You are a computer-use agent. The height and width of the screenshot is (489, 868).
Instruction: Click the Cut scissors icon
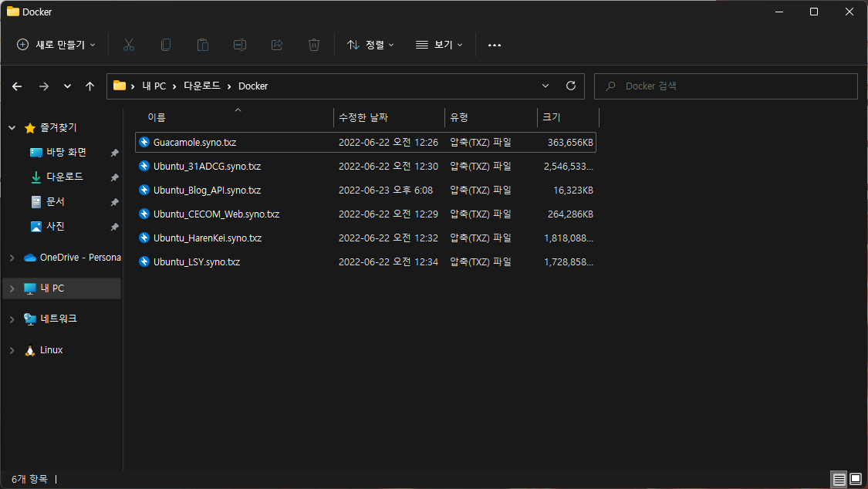pyautogui.click(x=128, y=45)
